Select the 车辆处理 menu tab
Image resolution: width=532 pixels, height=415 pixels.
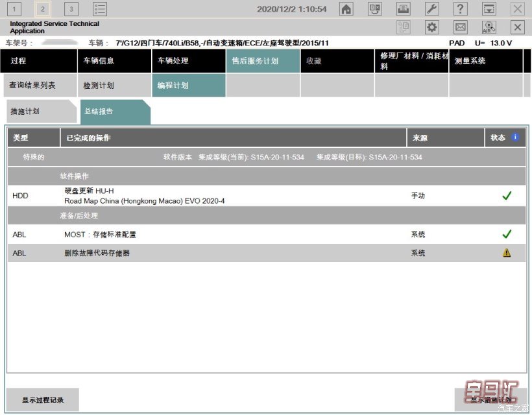point(188,61)
